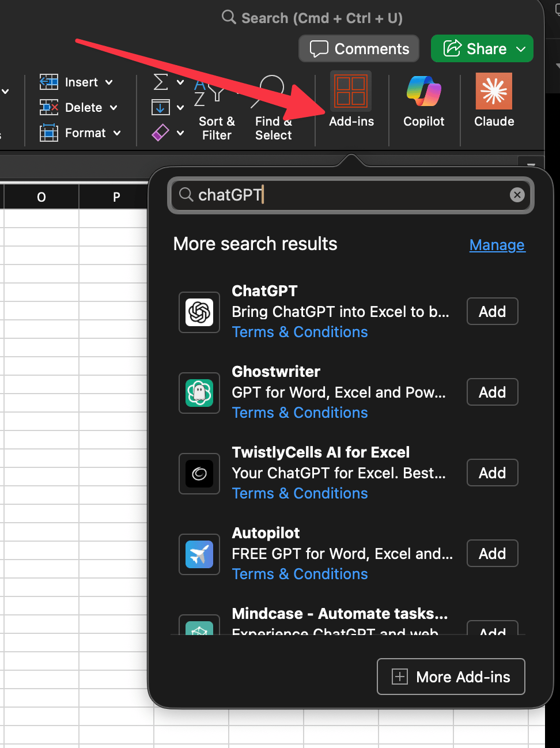The image size is (560, 748).
Task: Add the ChatGPT add-in
Action: (x=492, y=312)
